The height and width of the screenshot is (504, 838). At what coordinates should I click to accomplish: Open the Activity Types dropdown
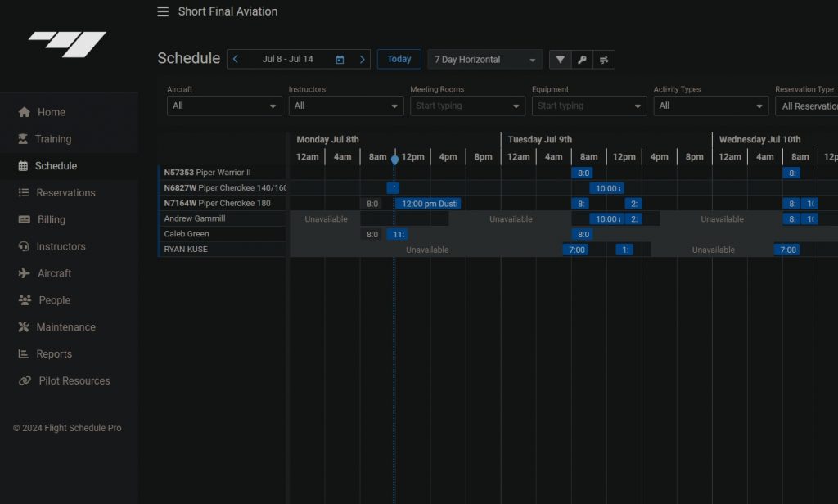coord(710,106)
